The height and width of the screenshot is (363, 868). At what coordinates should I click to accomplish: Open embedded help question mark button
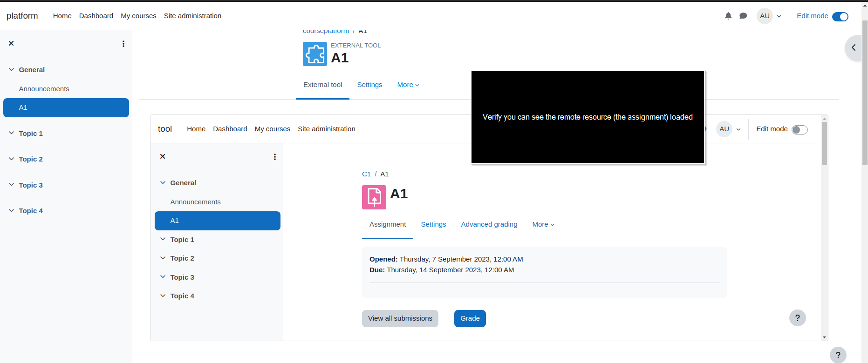(798, 318)
